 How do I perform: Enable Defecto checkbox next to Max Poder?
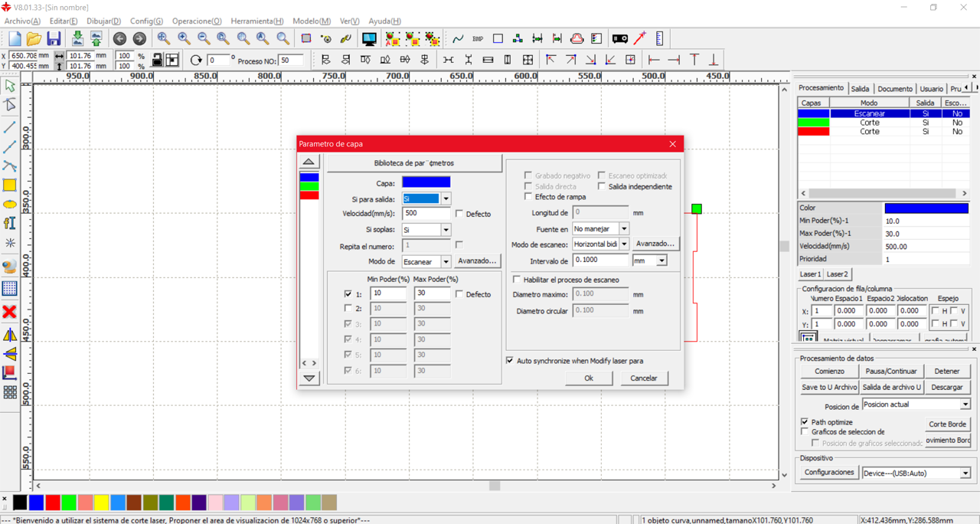coord(459,294)
